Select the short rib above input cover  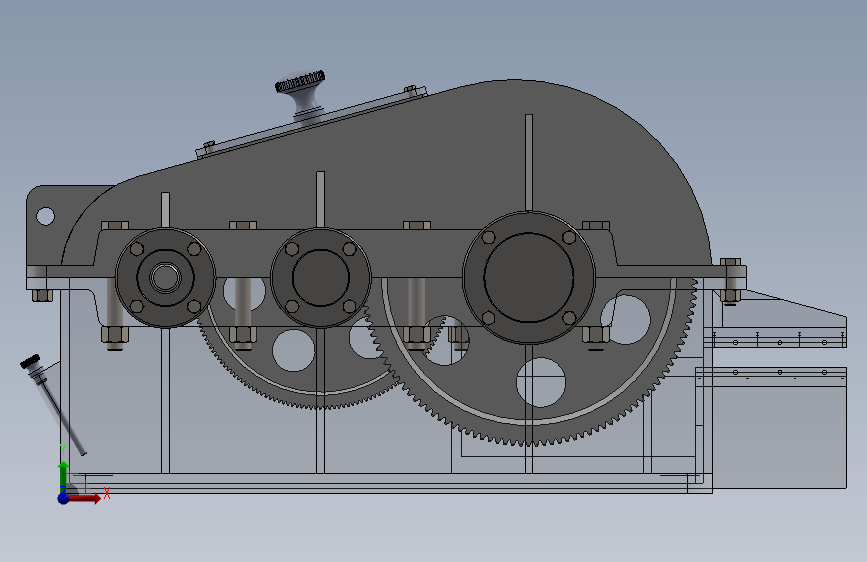pos(165,210)
